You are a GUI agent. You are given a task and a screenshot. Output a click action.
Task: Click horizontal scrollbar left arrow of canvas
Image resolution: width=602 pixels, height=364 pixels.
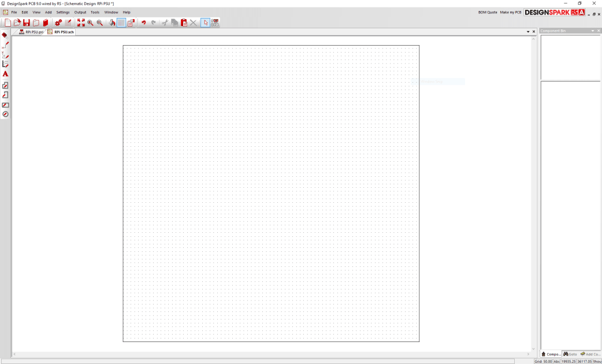pyautogui.click(x=14, y=354)
